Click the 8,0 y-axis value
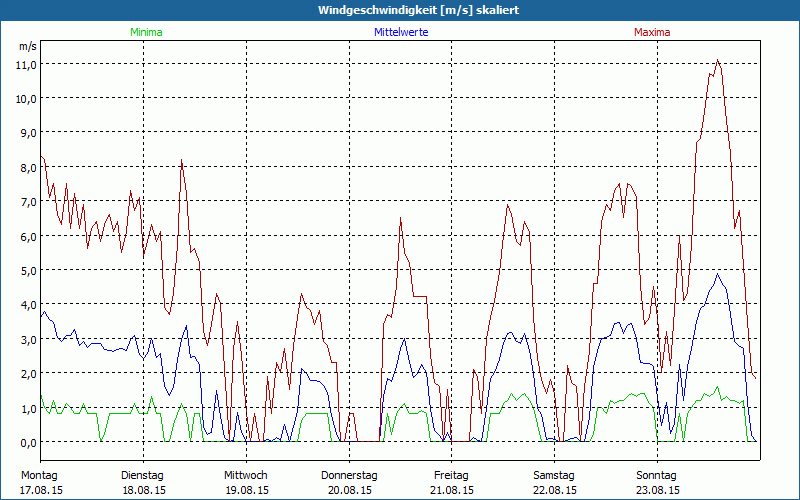This screenshot has width=800, height=500. click(29, 168)
